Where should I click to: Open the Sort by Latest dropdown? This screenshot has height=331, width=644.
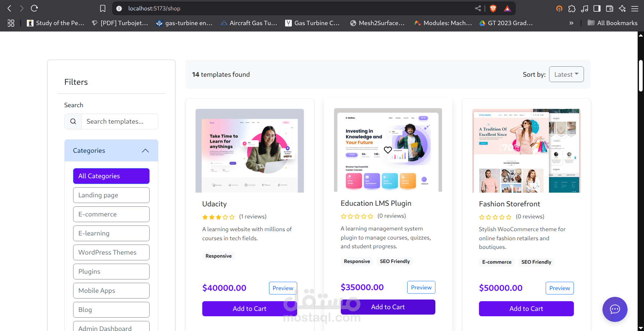tap(566, 74)
